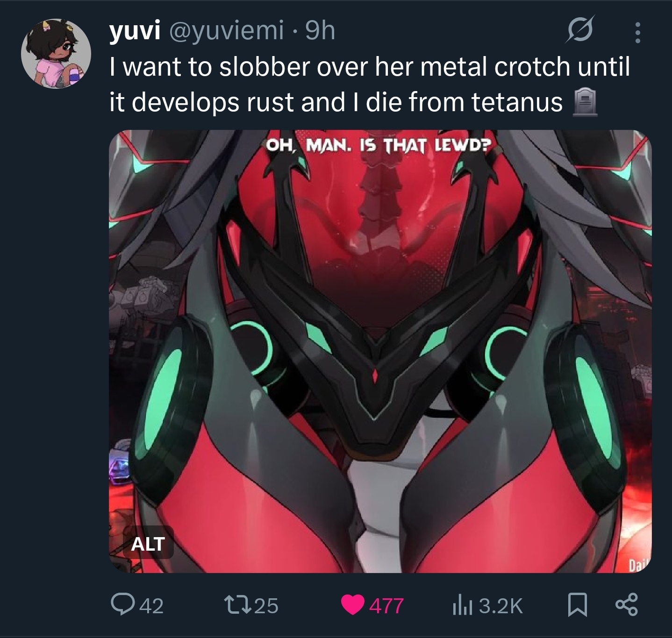This screenshot has height=638, width=672.
Task: Click the 477 likes count
Action: click(386, 606)
